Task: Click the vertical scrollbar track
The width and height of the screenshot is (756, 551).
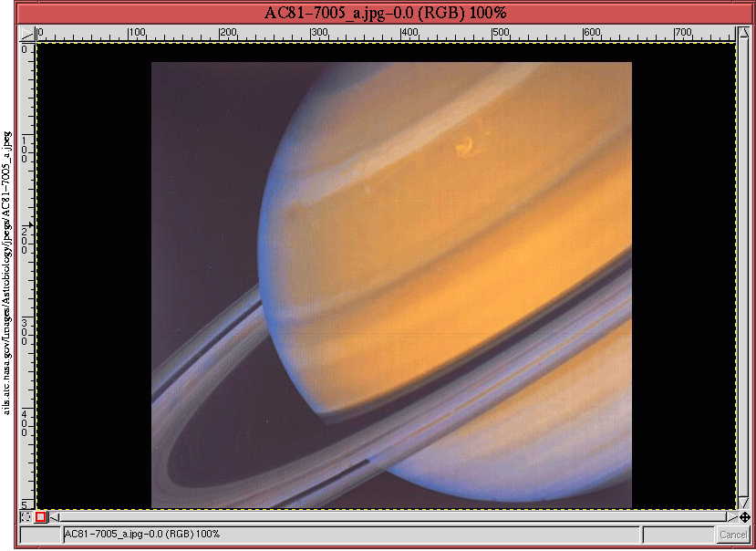Action: (744, 274)
